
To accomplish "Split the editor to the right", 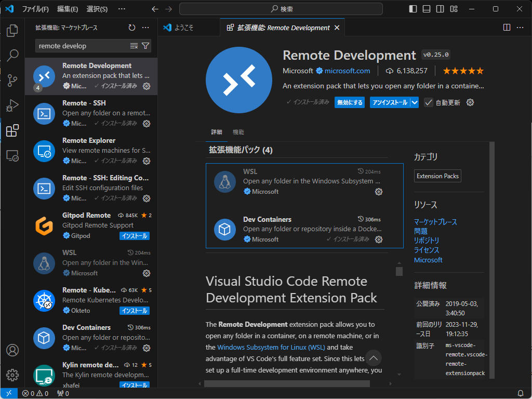I will (507, 28).
